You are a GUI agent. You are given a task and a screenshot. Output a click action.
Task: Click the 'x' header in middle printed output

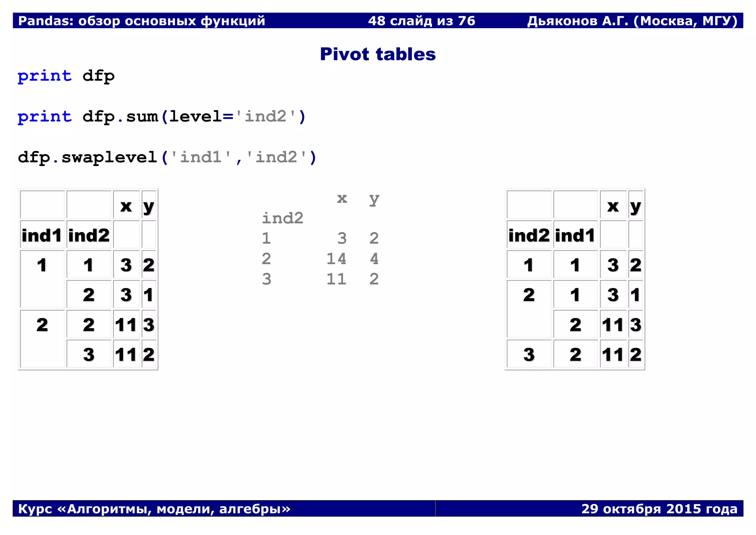342,198
